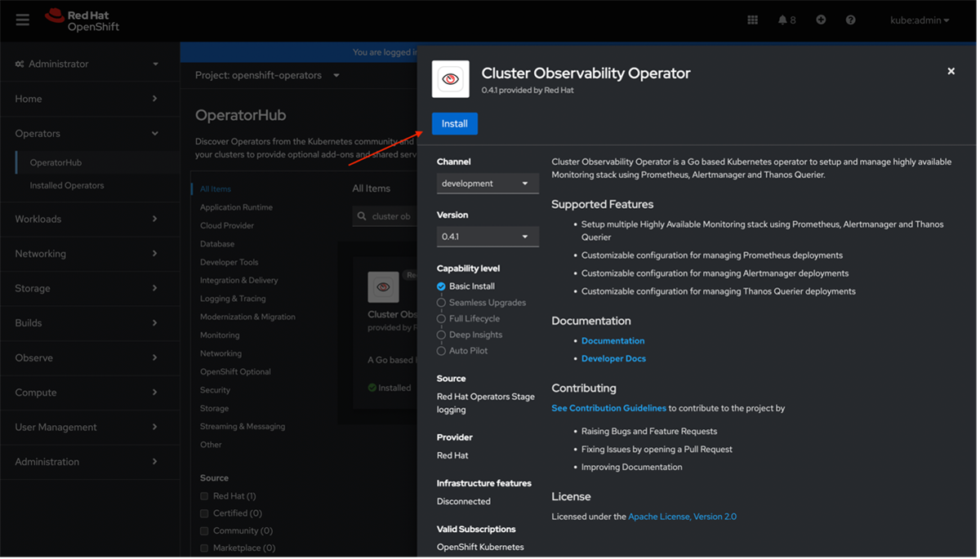Image resolution: width=980 pixels, height=559 pixels.
Task: Open the help question mark icon
Action: click(850, 19)
